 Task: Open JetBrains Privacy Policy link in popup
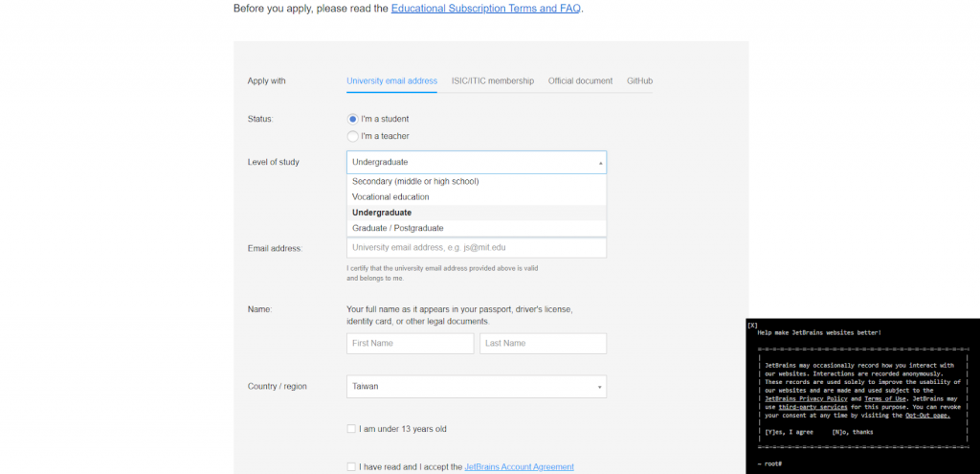coord(806,398)
